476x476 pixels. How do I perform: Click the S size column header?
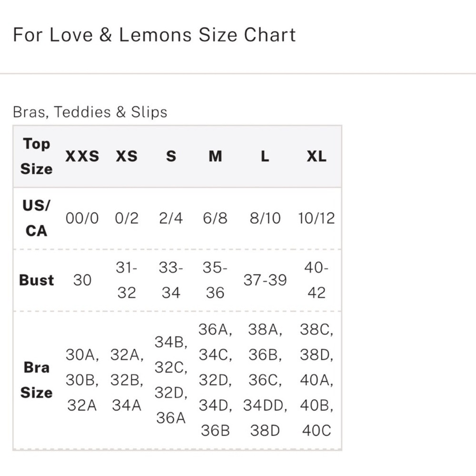171,156
